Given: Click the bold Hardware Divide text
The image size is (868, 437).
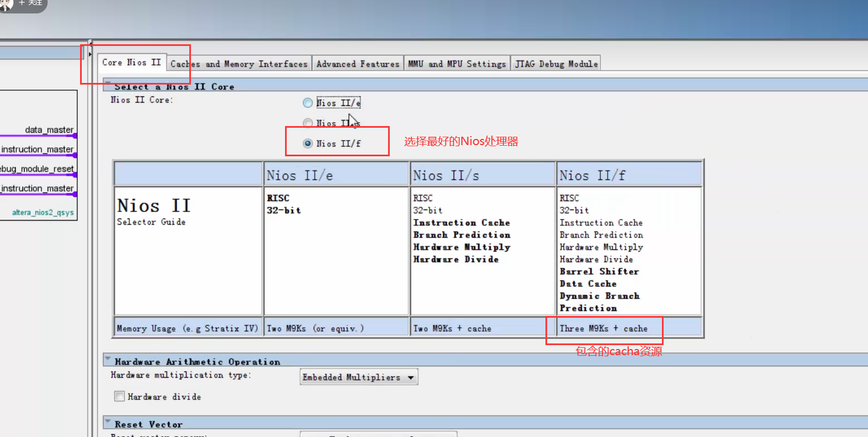Looking at the screenshot, I should click(456, 259).
